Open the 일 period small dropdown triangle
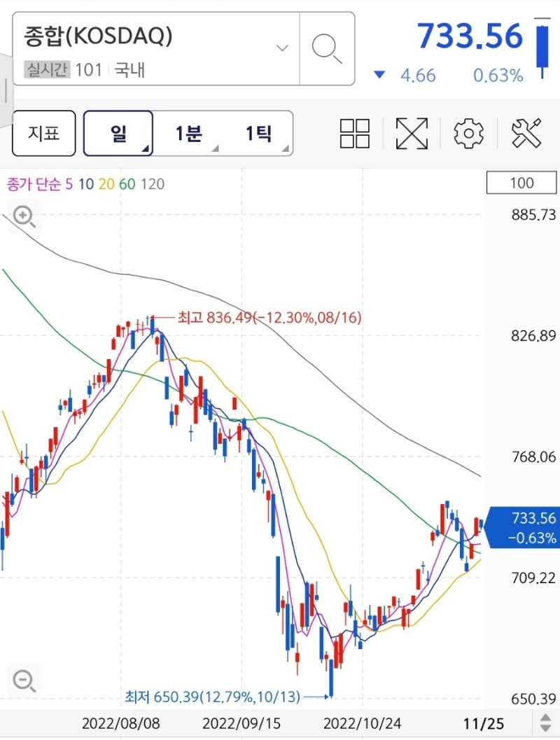Screen dimensions: 560x740 [146, 149]
